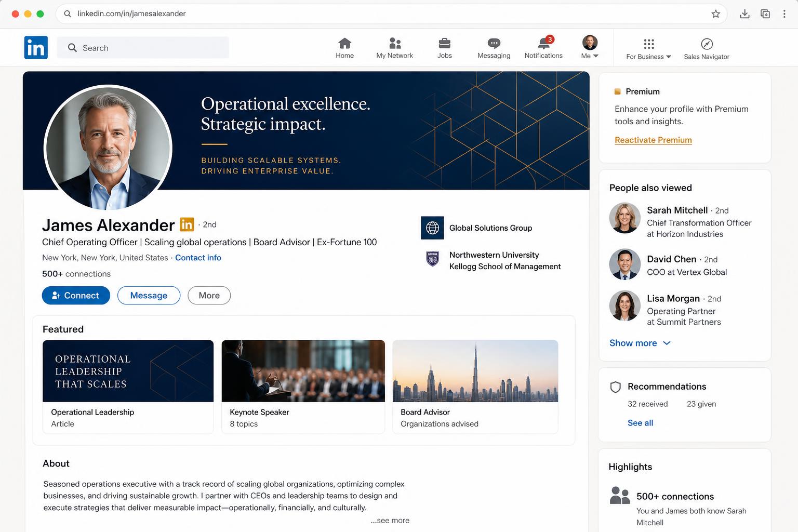
Task: Open the browser extensions icon
Action: [765, 14]
